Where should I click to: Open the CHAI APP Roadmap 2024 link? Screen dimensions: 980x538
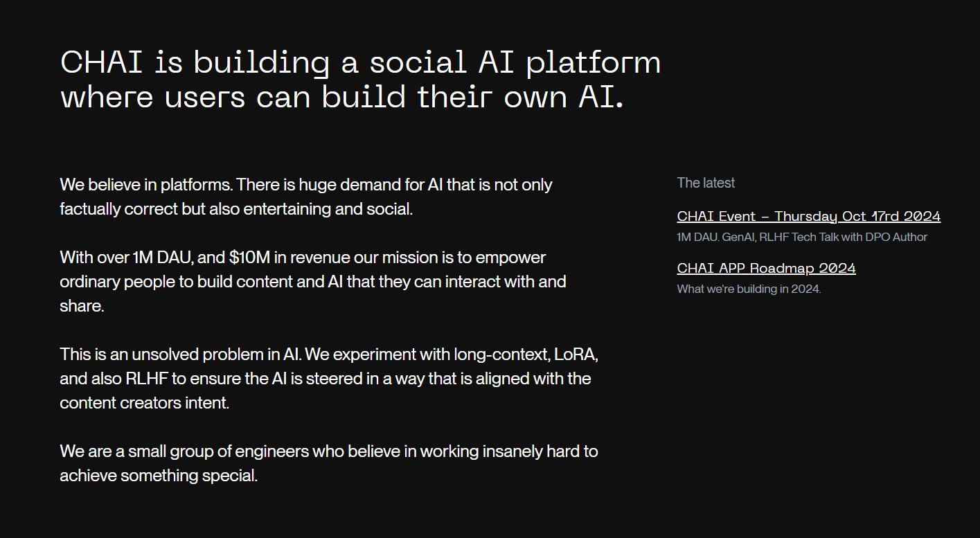click(766, 268)
